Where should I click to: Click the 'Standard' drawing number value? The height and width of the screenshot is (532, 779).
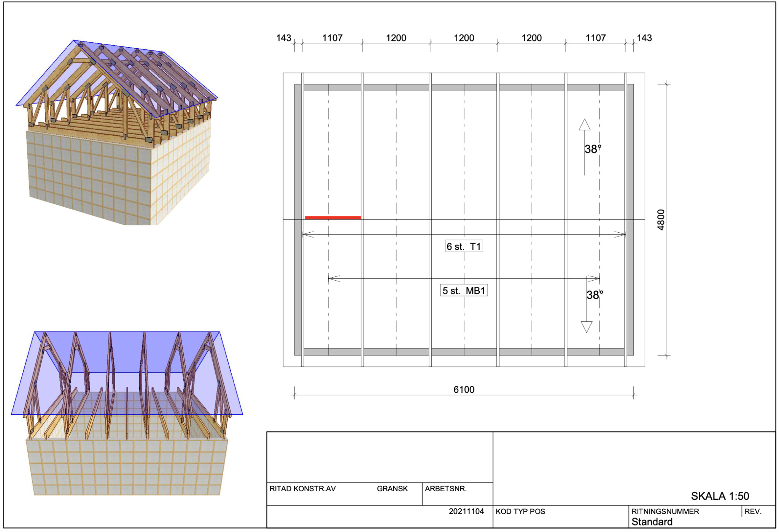tap(652, 522)
